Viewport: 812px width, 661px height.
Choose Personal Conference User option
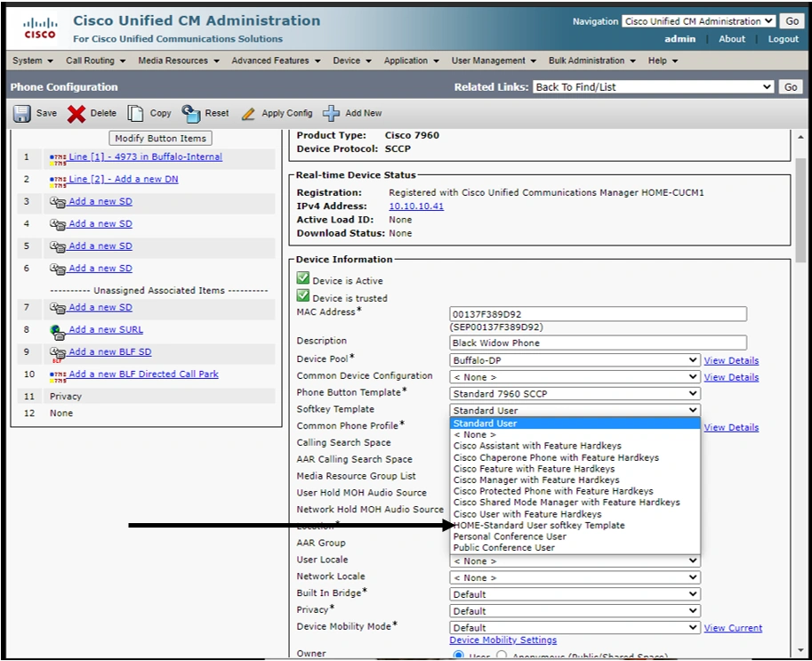(575, 536)
